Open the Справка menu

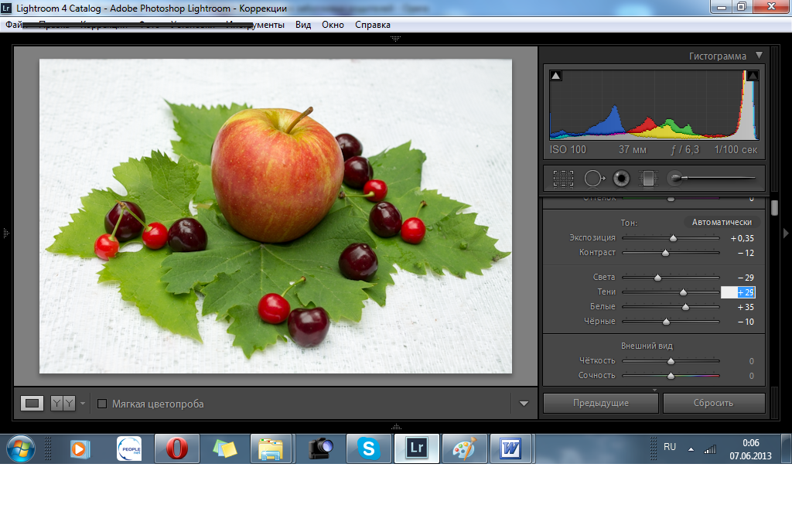pos(373,25)
